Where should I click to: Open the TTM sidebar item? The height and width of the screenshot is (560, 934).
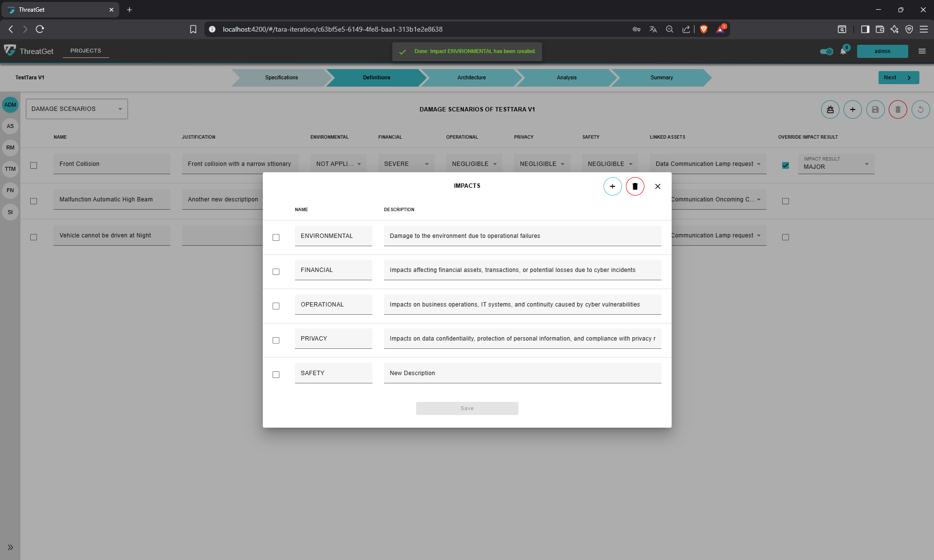click(10, 169)
